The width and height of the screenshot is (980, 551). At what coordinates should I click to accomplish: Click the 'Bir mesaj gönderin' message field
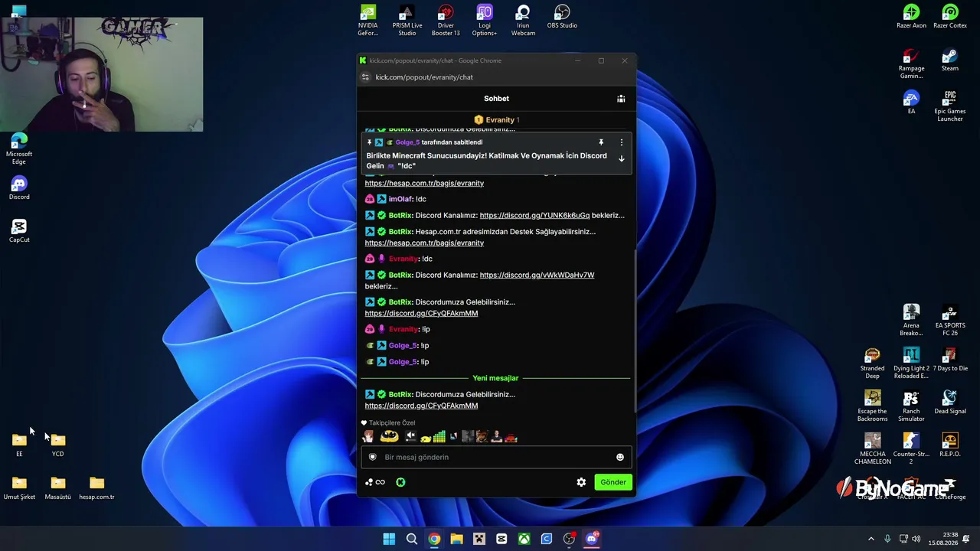[x=496, y=458]
